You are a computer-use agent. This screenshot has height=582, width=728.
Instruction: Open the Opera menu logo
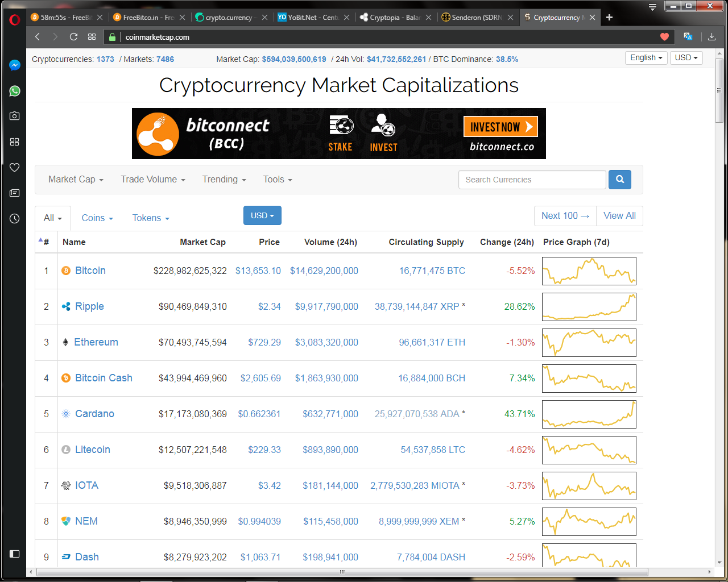point(15,19)
